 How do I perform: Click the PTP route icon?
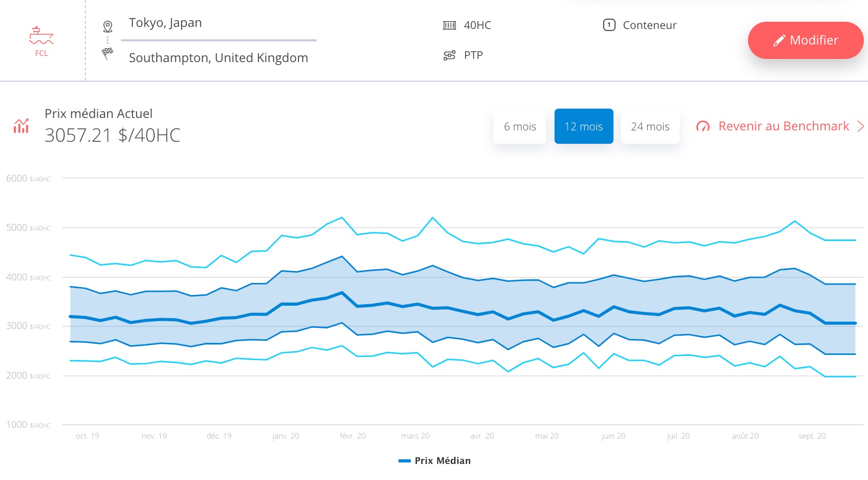pyautogui.click(x=450, y=55)
